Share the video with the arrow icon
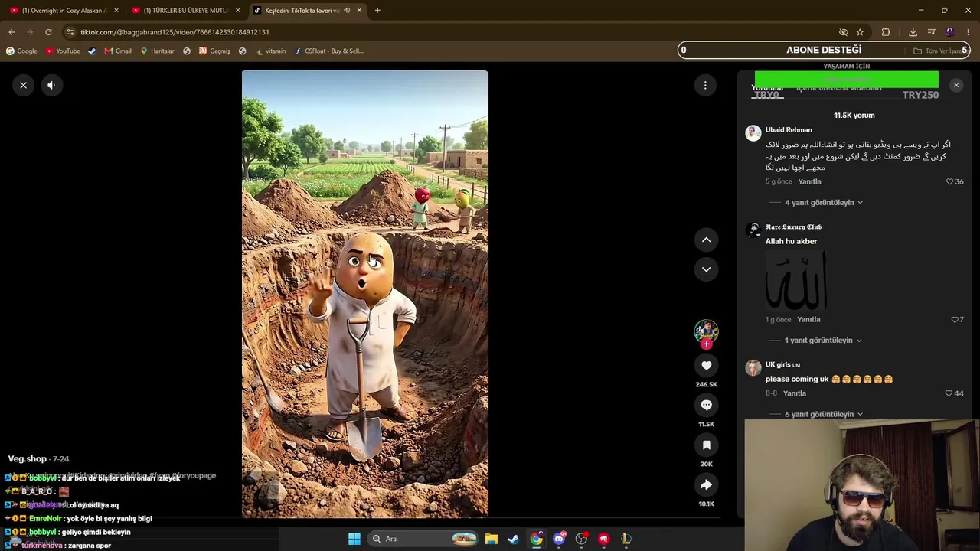The width and height of the screenshot is (980, 551). (706, 485)
